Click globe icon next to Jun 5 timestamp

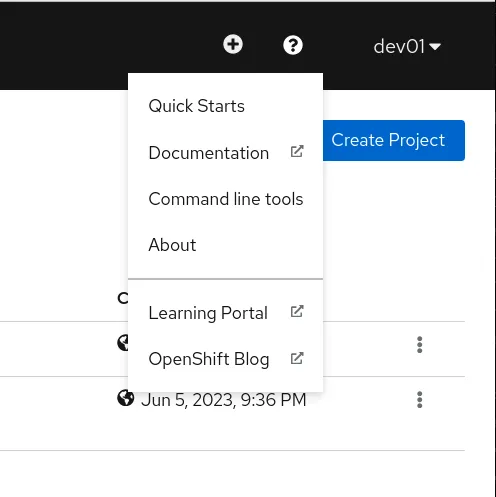click(x=126, y=398)
